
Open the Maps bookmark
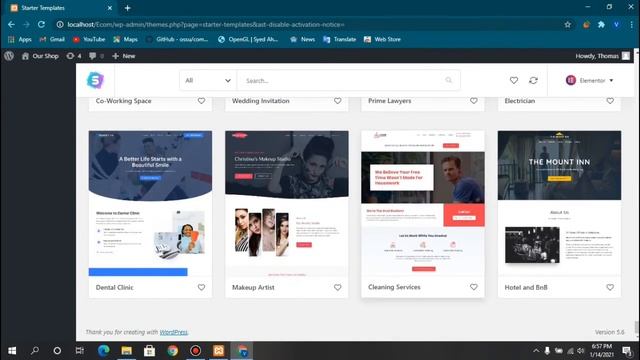(x=125, y=39)
